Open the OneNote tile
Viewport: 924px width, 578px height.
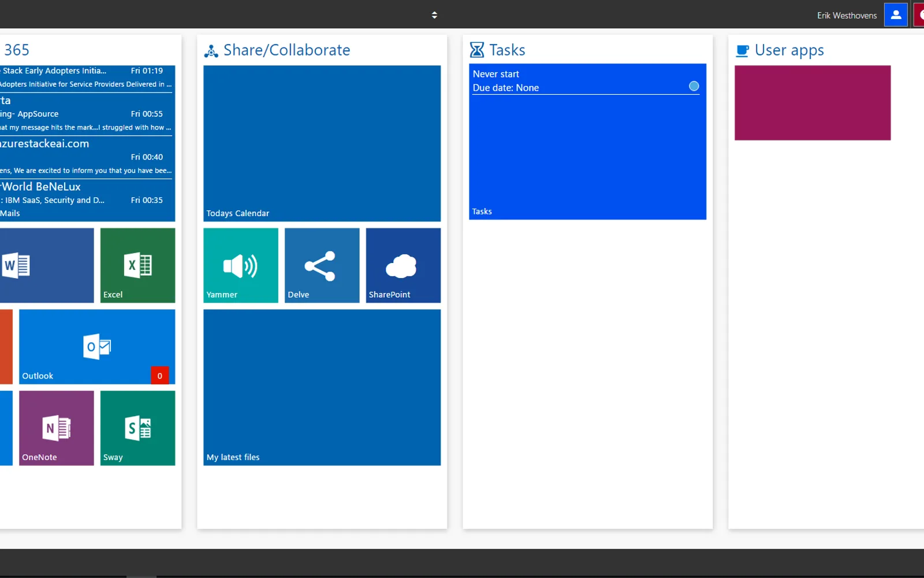tap(57, 428)
